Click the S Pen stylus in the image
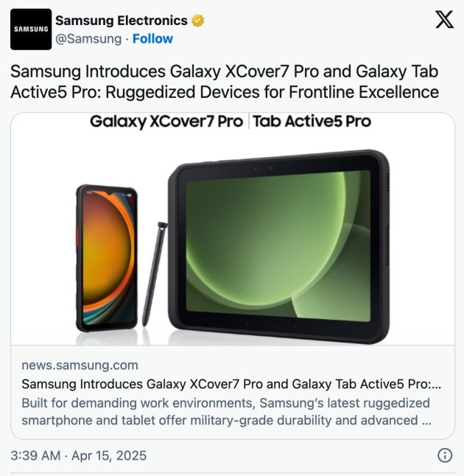464x476 pixels. (x=155, y=274)
